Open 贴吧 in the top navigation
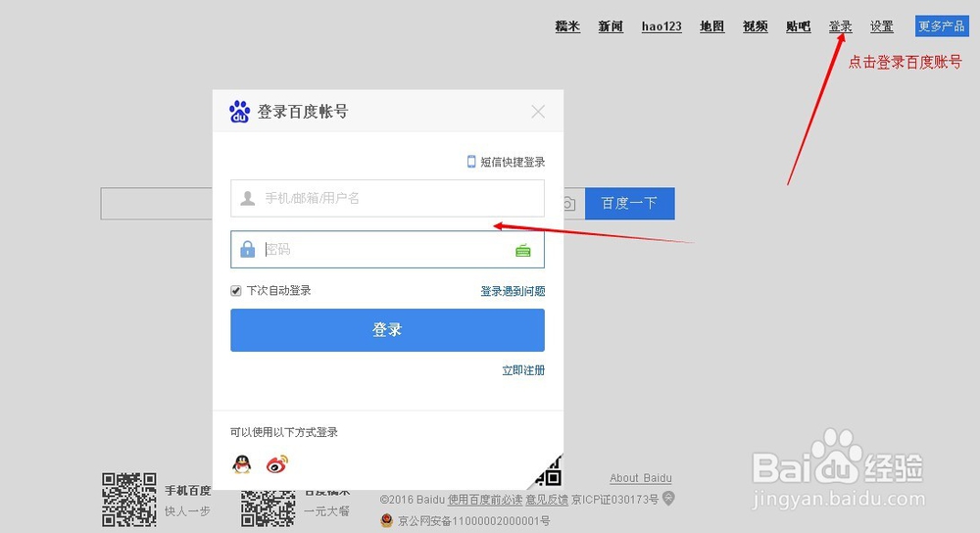 point(798,26)
